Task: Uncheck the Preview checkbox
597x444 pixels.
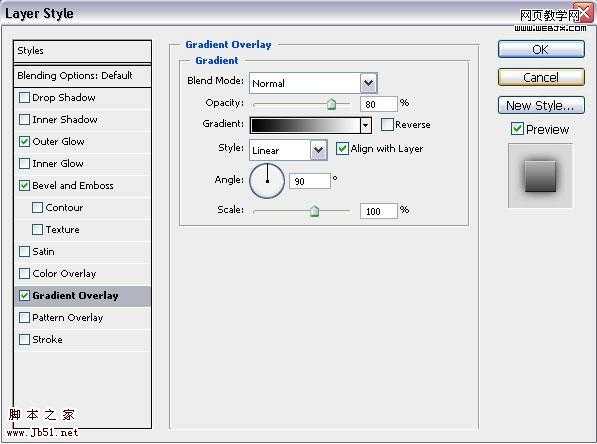Action: 517,129
